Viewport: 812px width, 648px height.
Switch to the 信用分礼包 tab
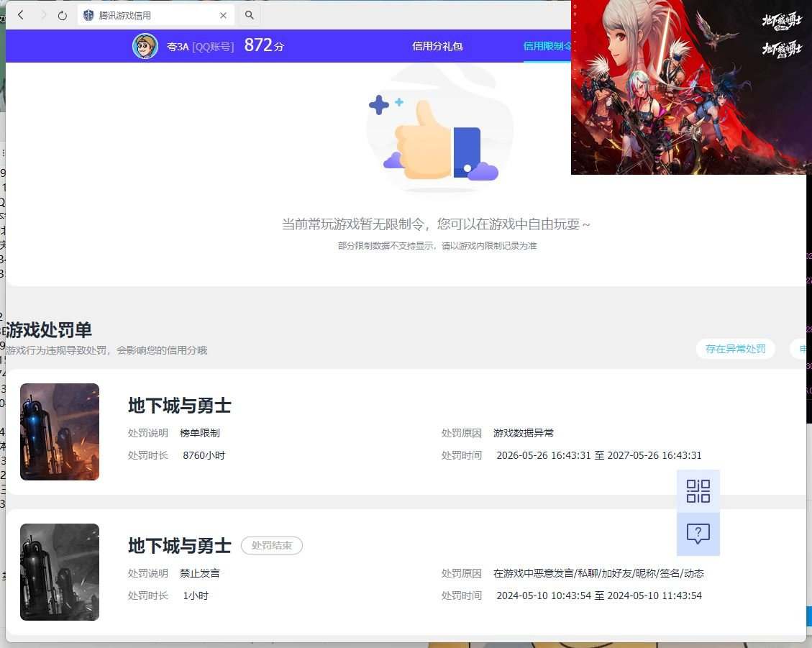point(437,46)
